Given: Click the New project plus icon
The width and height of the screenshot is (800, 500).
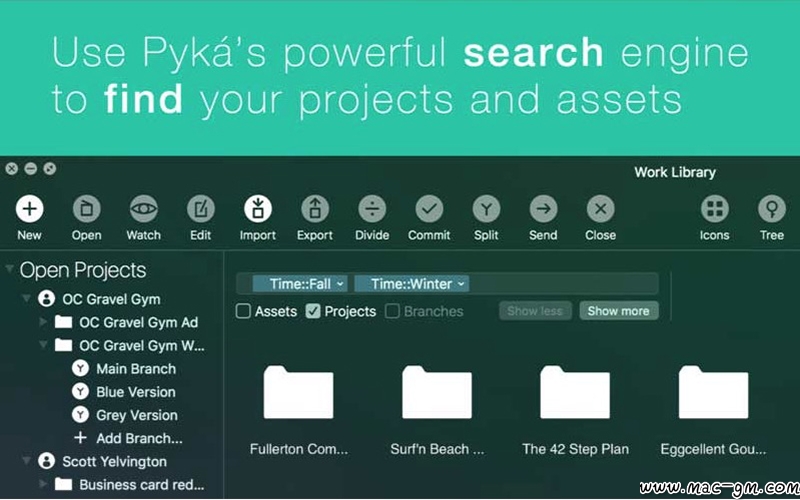Looking at the screenshot, I should click(30, 209).
